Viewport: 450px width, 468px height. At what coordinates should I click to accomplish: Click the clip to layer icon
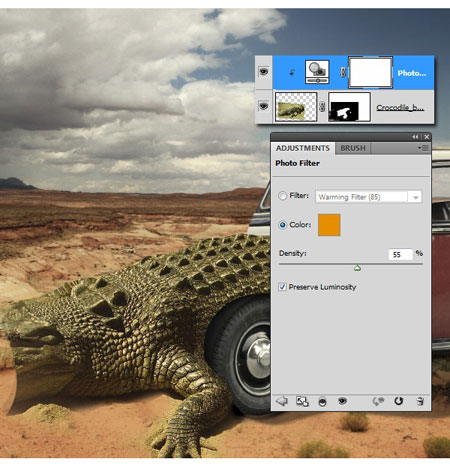point(322,402)
